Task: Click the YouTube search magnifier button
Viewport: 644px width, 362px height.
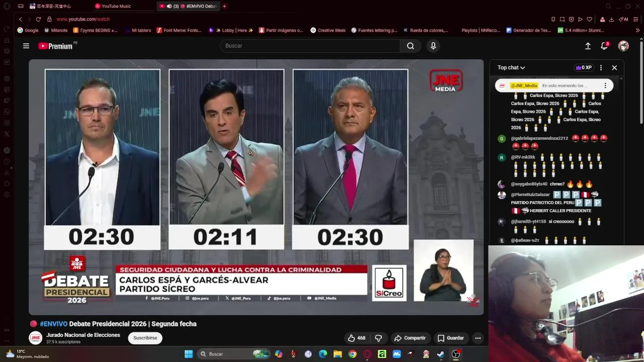Action: pyautogui.click(x=411, y=46)
